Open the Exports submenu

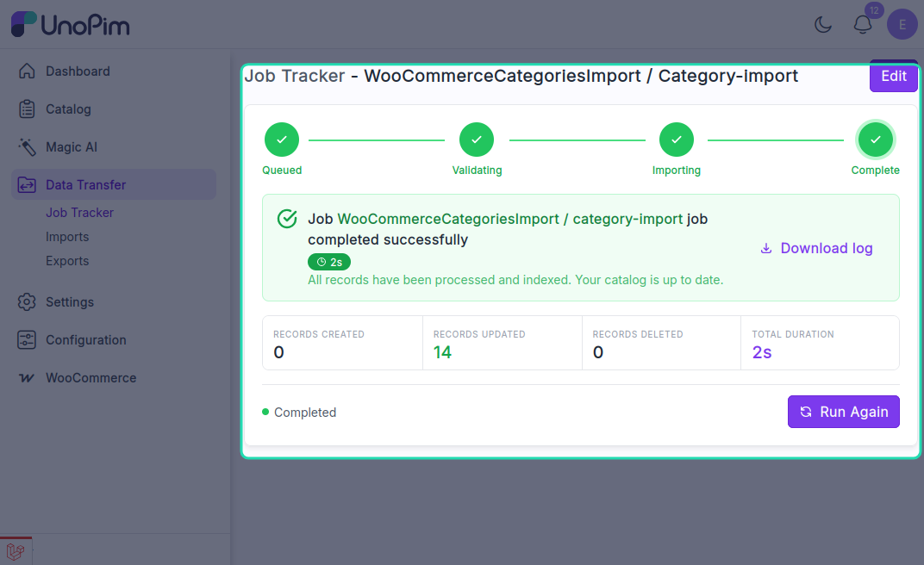tap(67, 261)
